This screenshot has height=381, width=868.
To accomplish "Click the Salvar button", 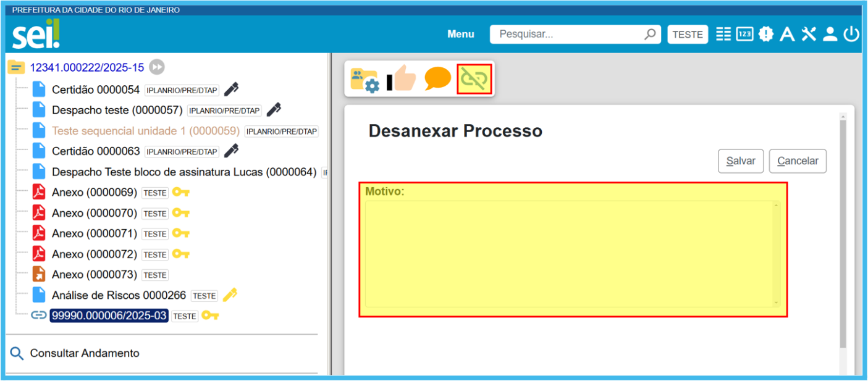I will 741,161.
